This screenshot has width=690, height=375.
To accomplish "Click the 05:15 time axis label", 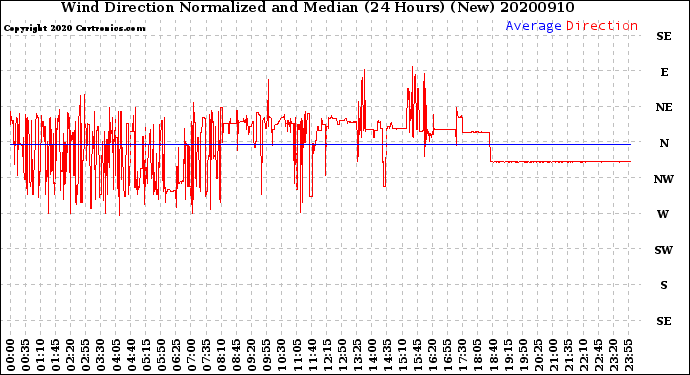I will point(146,355).
